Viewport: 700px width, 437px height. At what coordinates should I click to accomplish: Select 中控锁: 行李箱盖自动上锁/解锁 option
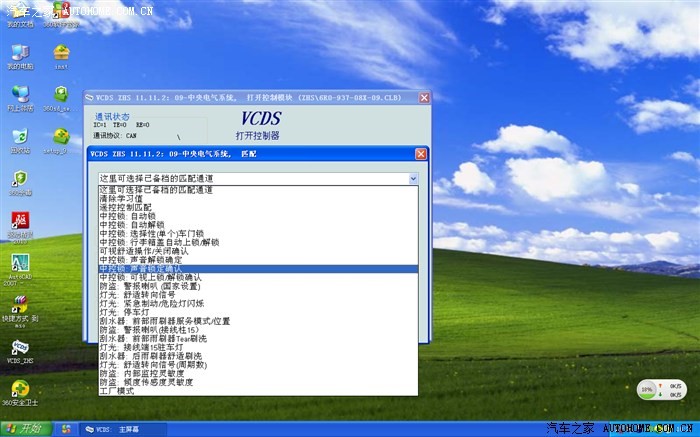point(258,242)
